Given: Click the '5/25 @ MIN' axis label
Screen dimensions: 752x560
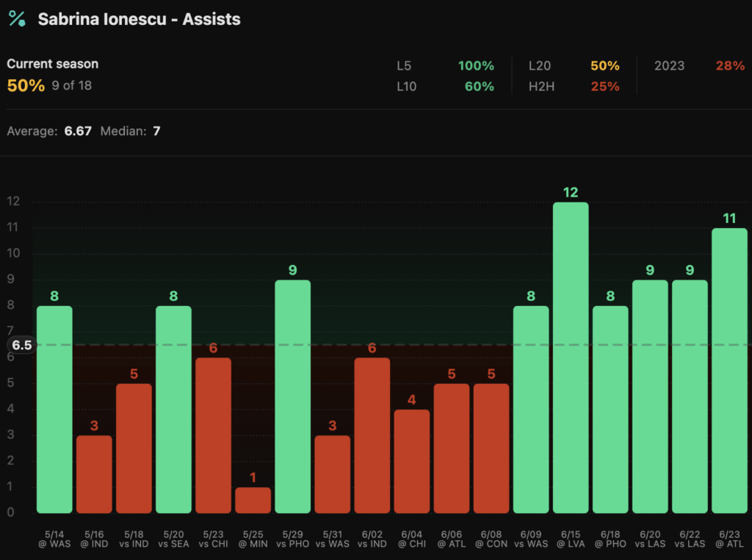Looking at the screenshot, I should [x=253, y=539].
